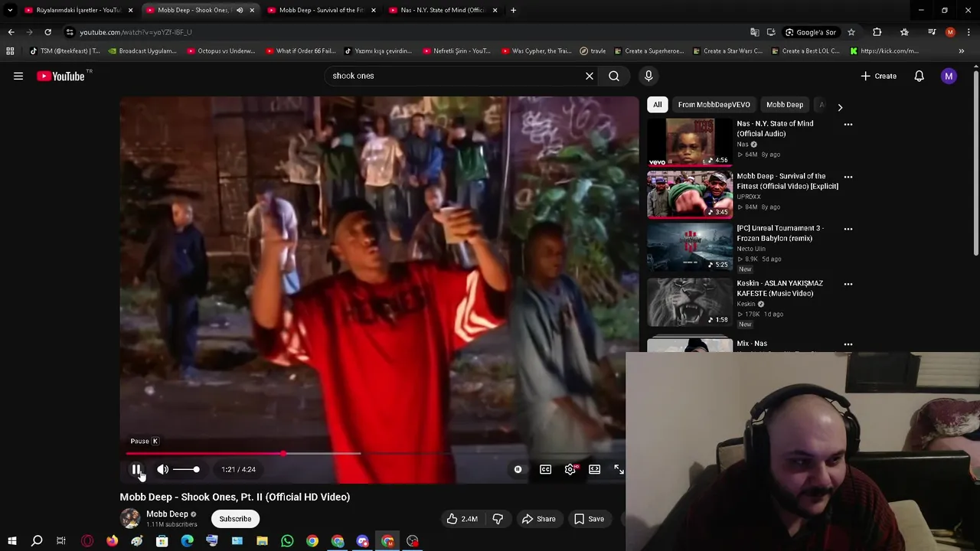Select the 'Mobb Deep' filter chip

click(x=785, y=105)
